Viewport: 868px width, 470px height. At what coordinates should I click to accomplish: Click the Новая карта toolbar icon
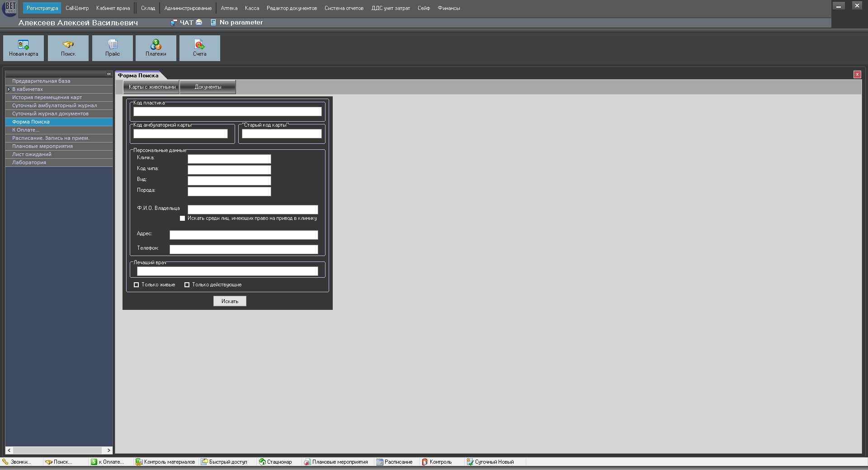(x=24, y=45)
